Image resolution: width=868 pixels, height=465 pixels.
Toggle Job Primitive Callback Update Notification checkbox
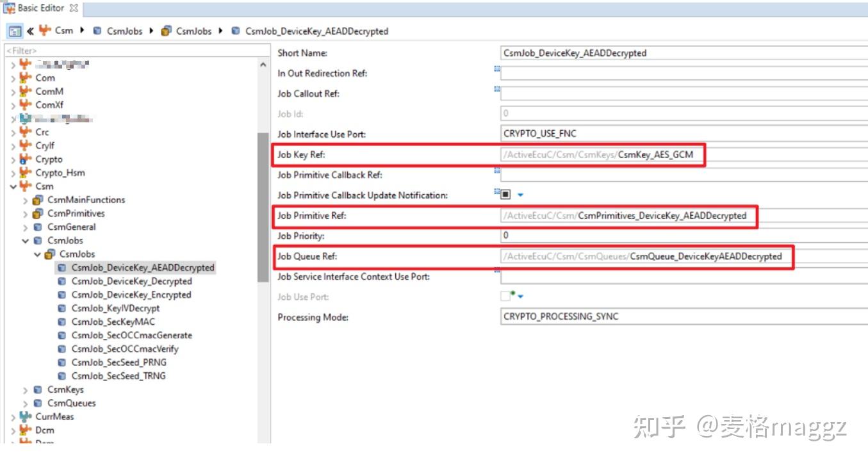point(505,195)
